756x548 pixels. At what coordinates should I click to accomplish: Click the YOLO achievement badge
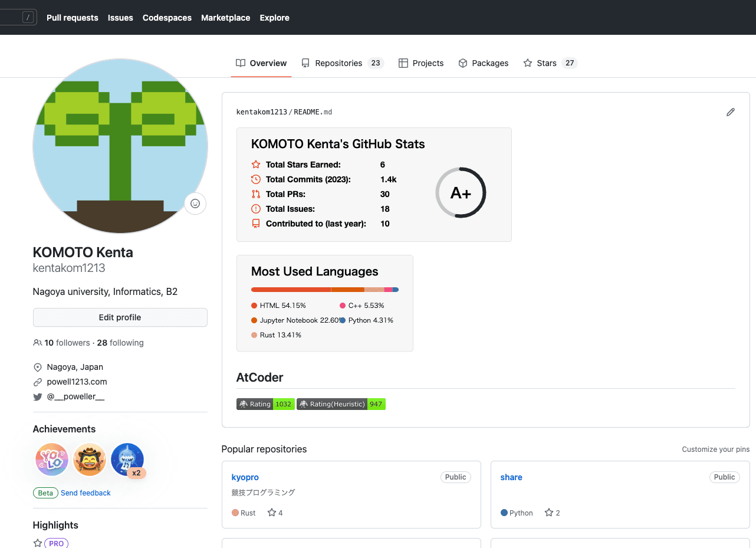click(x=52, y=460)
